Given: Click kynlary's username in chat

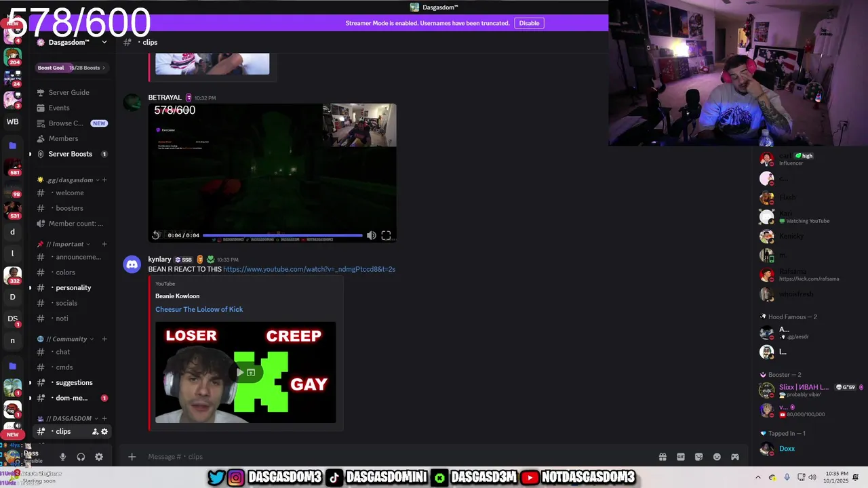Looking at the screenshot, I should pyautogui.click(x=159, y=260).
